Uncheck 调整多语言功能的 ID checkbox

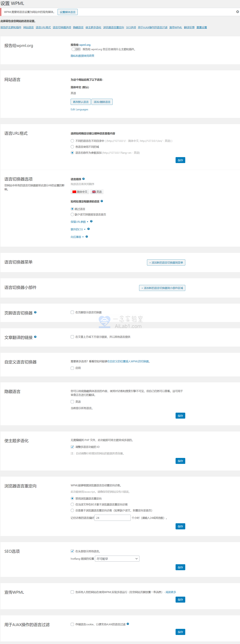tap(72, 447)
